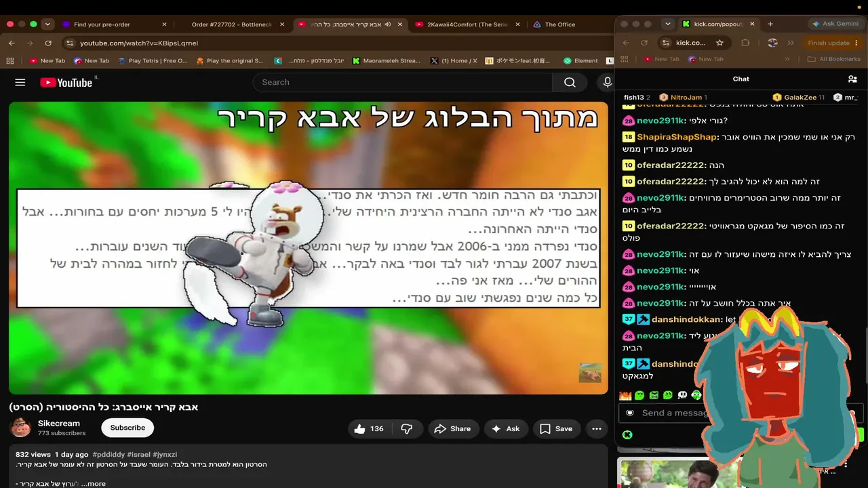Image resolution: width=868 pixels, height=488 pixels.
Task: Click fish13 in the chat leaderboard
Action: click(x=637, y=98)
